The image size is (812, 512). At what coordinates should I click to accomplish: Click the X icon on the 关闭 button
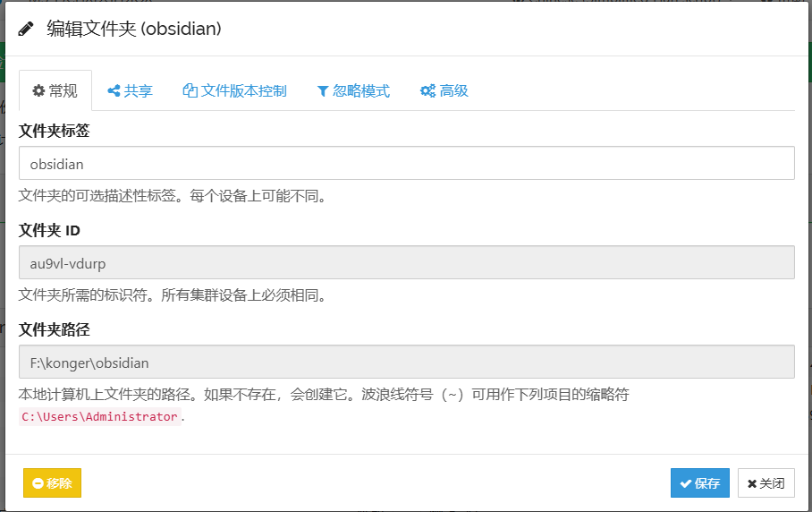pos(752,483)
